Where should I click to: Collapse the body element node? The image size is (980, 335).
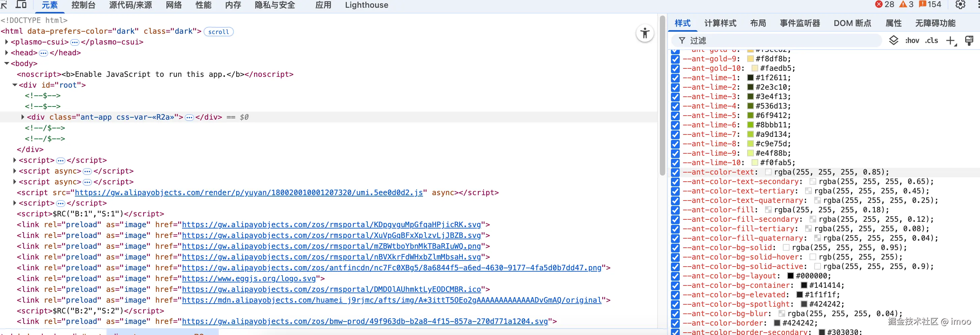[6, 63]
